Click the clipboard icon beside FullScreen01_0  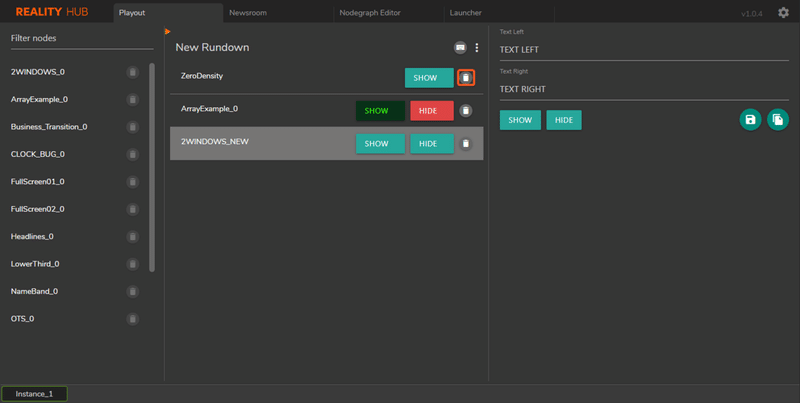[133, 182]
